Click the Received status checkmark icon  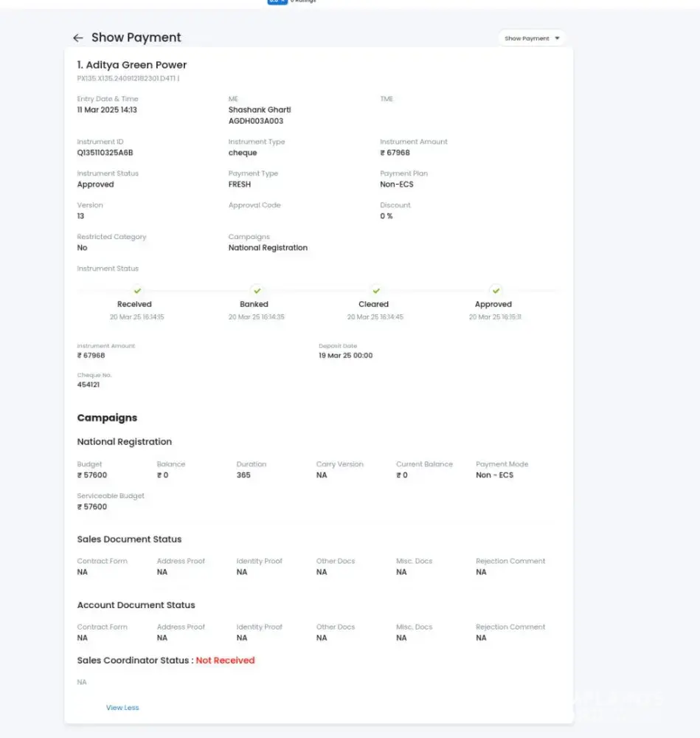point(137,291)
